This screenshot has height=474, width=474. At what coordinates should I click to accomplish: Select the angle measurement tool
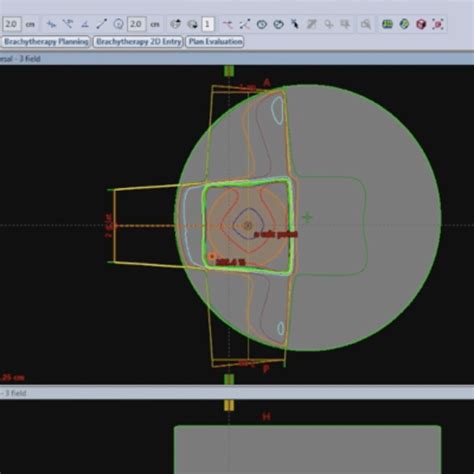[85, 24]
